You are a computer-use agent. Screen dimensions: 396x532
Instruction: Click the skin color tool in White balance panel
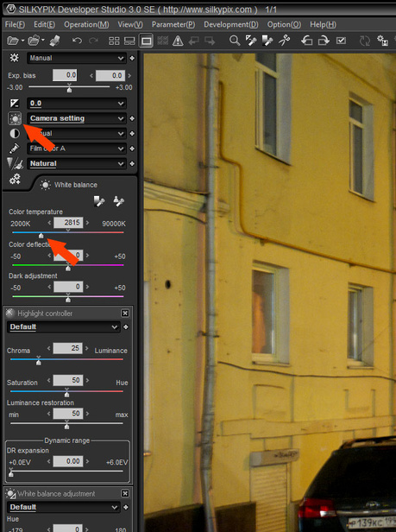coord(119,201)
